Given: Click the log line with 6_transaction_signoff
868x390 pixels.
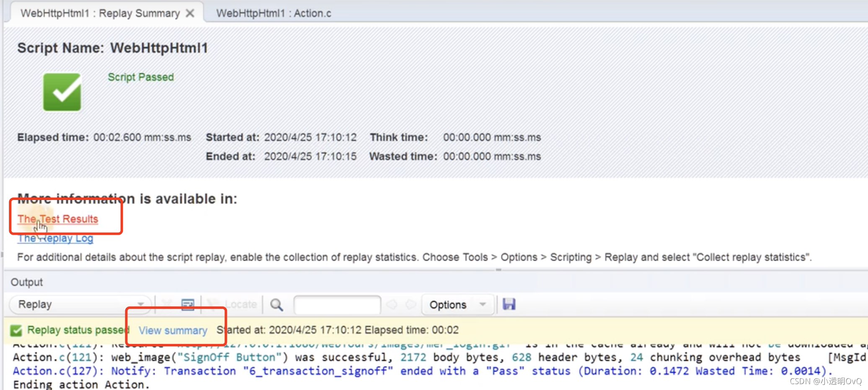Looking at the screenshot, I should point(423,371).
